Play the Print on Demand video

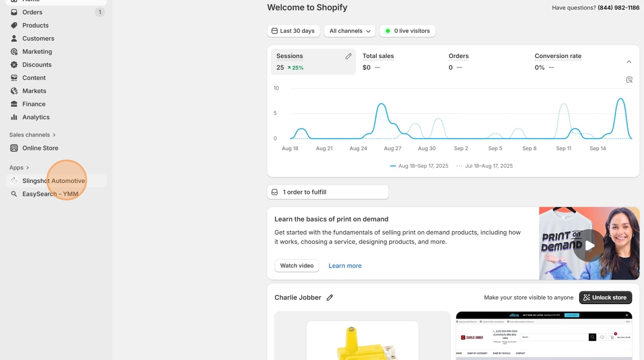[589, 246]
